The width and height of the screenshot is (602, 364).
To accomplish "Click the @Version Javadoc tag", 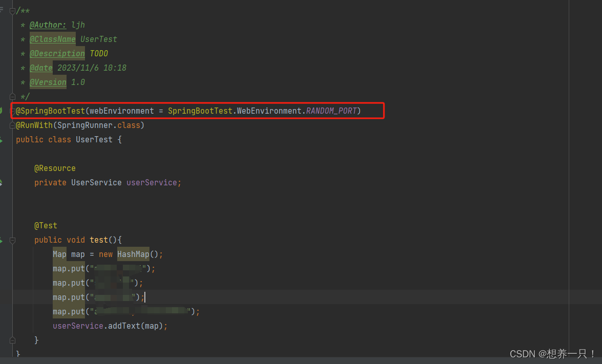I will pyautogui.click(x=48, y=82).
